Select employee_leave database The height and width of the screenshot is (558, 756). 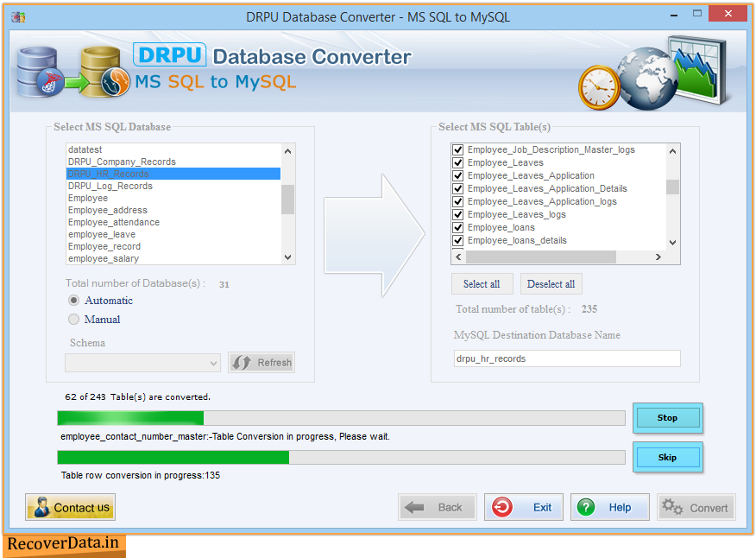[x=173, y=234]
